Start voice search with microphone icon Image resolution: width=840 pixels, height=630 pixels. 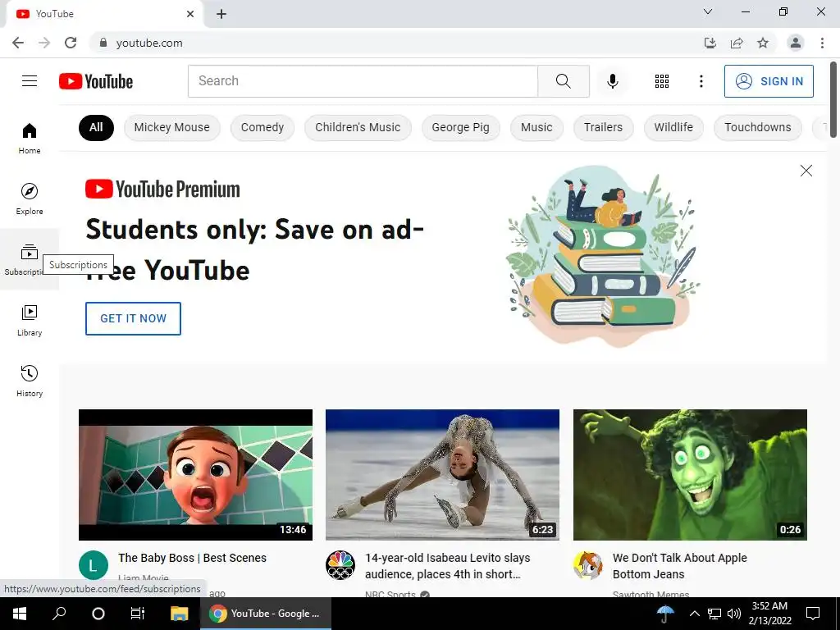613,81
